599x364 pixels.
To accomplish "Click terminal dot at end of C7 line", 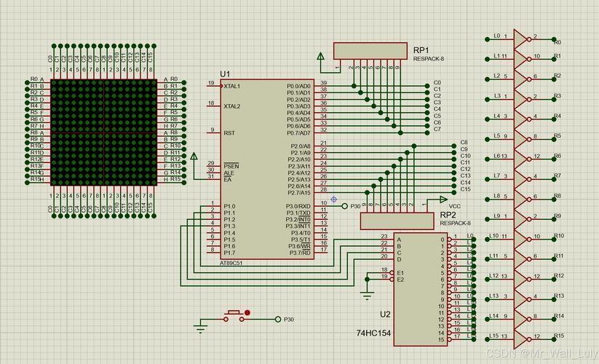I will click(427, 133).
